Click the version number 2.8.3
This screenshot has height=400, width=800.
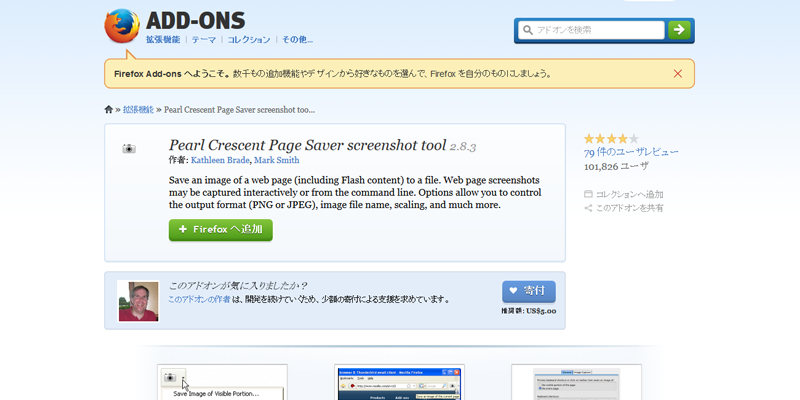(463, 147)
